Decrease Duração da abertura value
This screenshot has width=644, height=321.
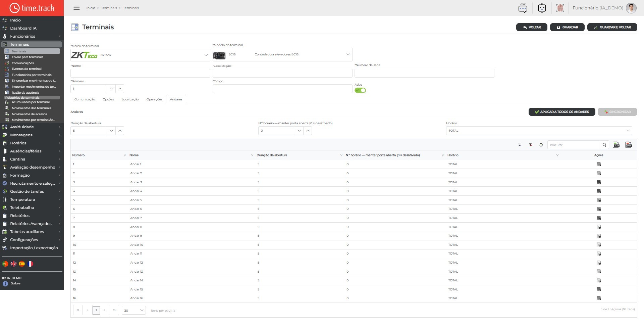click(x=111, y=131)
